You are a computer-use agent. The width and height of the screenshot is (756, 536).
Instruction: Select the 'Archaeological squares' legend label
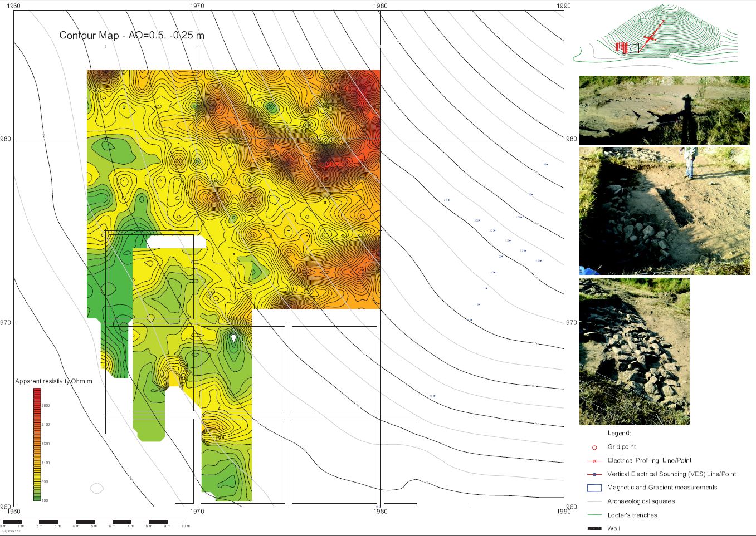coord(641,501)
